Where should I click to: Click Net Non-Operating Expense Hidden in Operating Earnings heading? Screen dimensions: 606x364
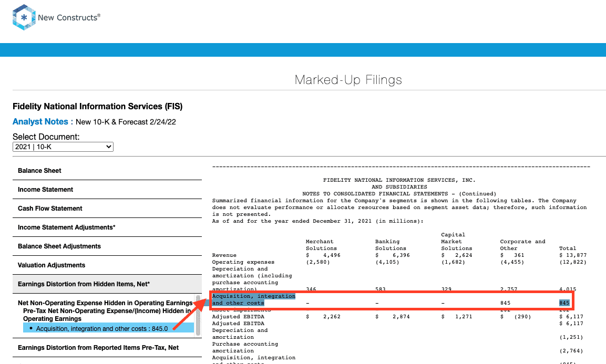pyautogui.click(x=105, y=303)
